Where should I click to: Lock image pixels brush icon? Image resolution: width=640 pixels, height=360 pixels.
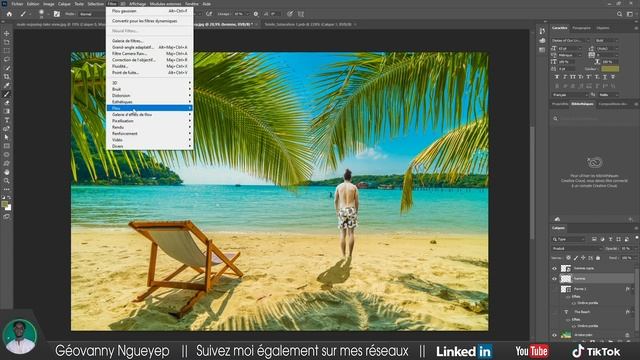point(576,258)
